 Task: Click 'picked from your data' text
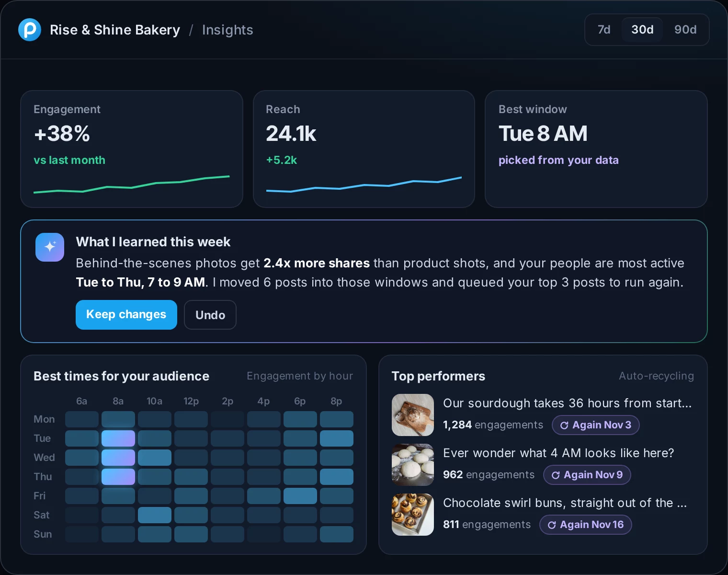pos(558,160)
